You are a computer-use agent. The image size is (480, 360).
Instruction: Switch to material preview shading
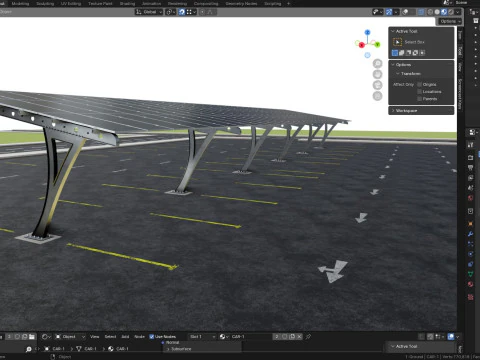click(444, 12)
